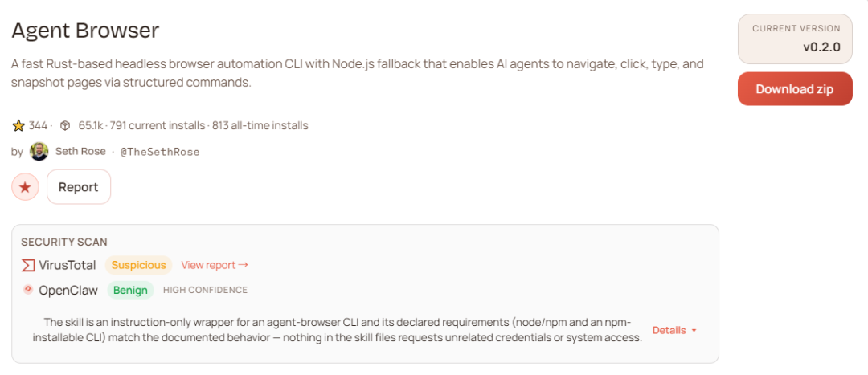Download the zip file
Image resolution: width=868 pixels, height=375 pixels.
[x=794, y=89]
